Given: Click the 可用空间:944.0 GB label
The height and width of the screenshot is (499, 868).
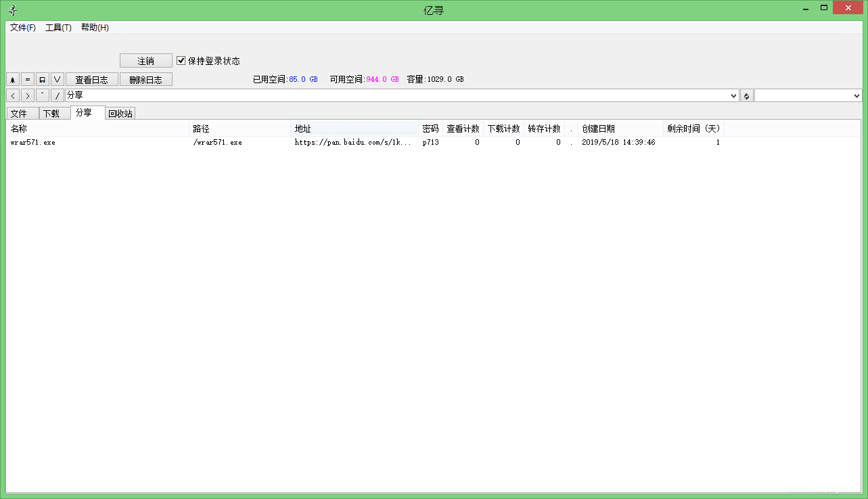Looking at the screenshot, I should [364, 79].
